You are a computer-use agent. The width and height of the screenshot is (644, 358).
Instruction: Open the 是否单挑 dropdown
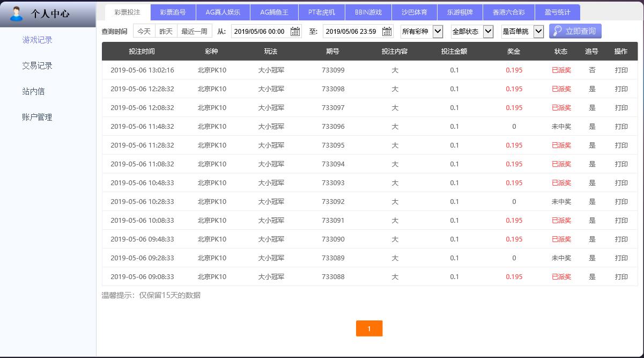522,32
